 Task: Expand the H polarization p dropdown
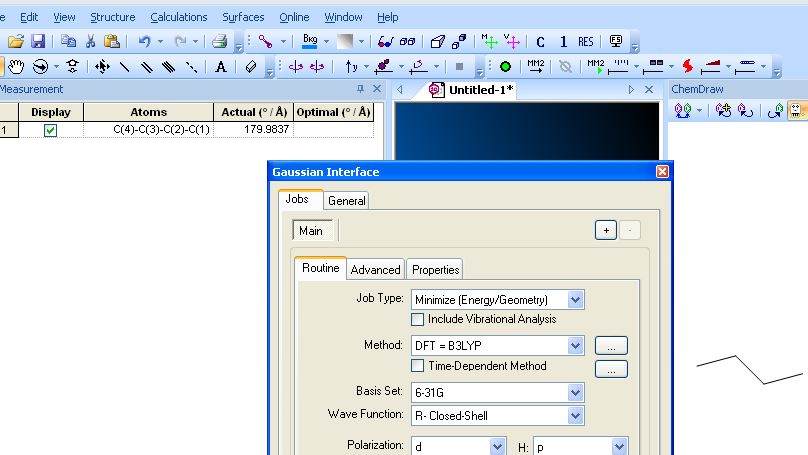pyautogui.click(x=619, y=447)
